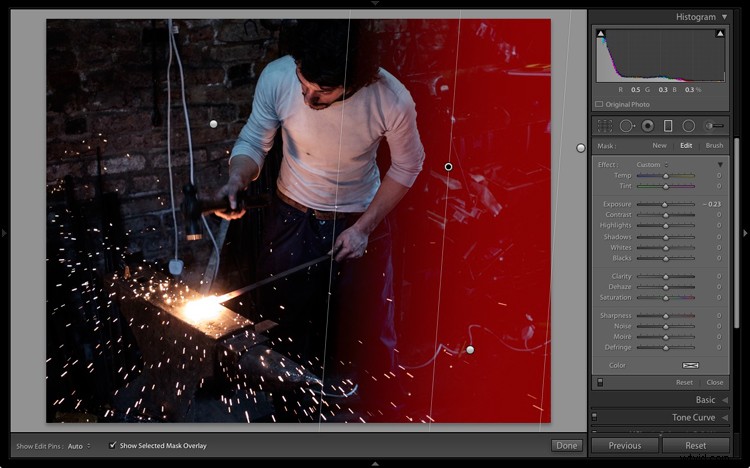Expand the Basic panel

pyautogui.click(x=725, y=400)
